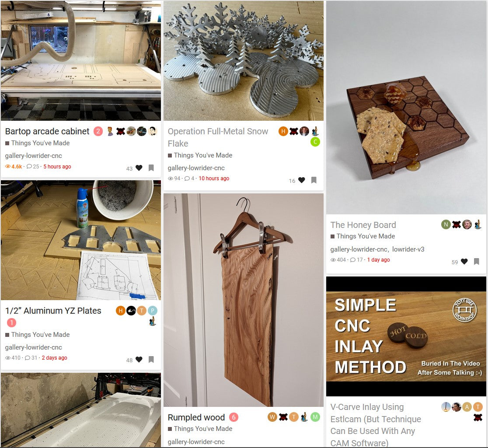Open orange H avatar on Snow Flake post
The width and height of the screenshot is (488, 448).
pyautogui.click(x=283, y=131)
